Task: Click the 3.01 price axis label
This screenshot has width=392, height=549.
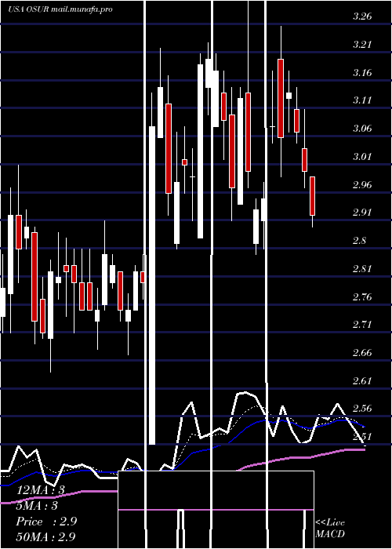Action: click(362, 157)
